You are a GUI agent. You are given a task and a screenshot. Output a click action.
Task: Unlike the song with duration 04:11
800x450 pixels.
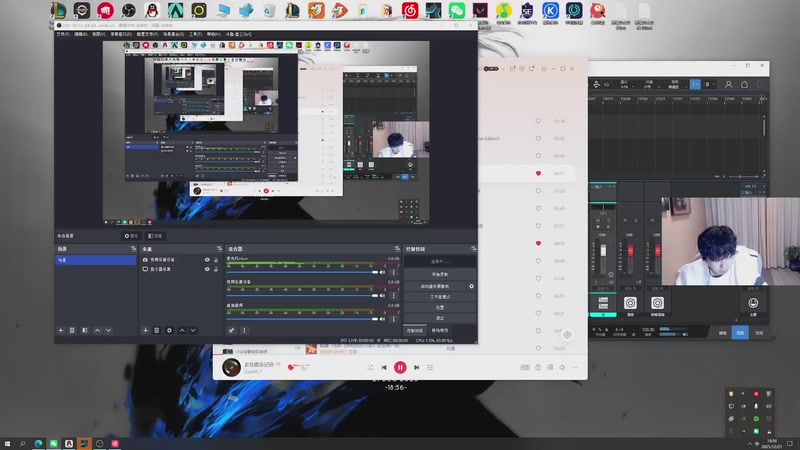538,173
